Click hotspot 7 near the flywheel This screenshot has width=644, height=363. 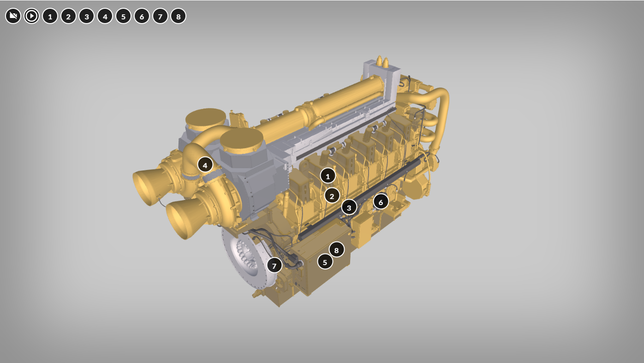274,266
